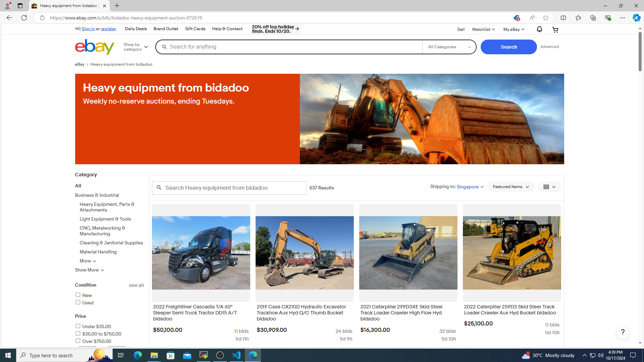Click the notifications bell icon
Image resolution: width=644 pixels, height=362 pixels.
click(x=539, y=29)
